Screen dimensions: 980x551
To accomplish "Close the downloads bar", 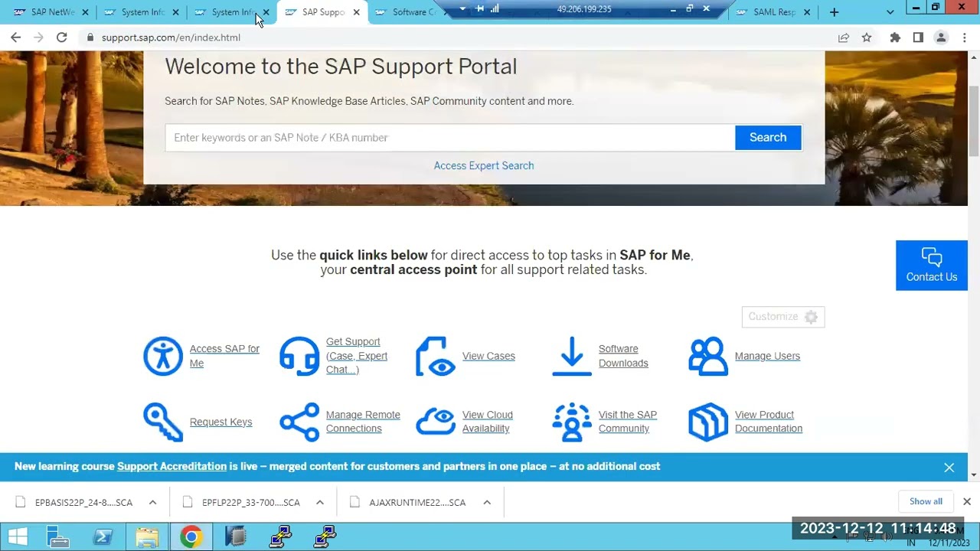I will pyautogui.click(x=966, y=501).
